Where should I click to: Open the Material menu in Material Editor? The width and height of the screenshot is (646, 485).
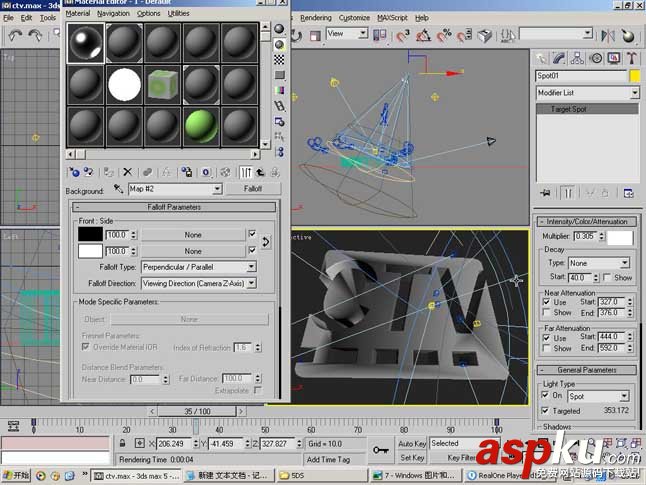click(x=78, y=13)
